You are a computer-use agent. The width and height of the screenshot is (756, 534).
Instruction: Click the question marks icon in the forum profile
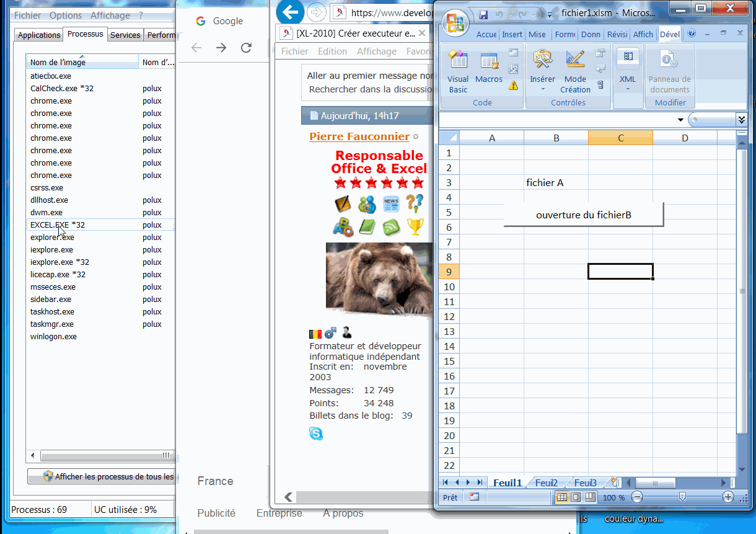415,203
